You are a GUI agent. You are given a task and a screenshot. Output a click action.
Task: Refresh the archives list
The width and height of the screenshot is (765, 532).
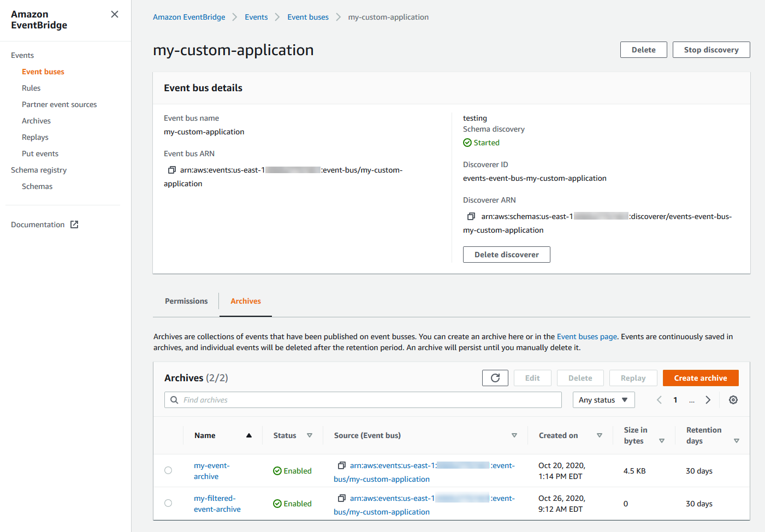coord(495,378)
